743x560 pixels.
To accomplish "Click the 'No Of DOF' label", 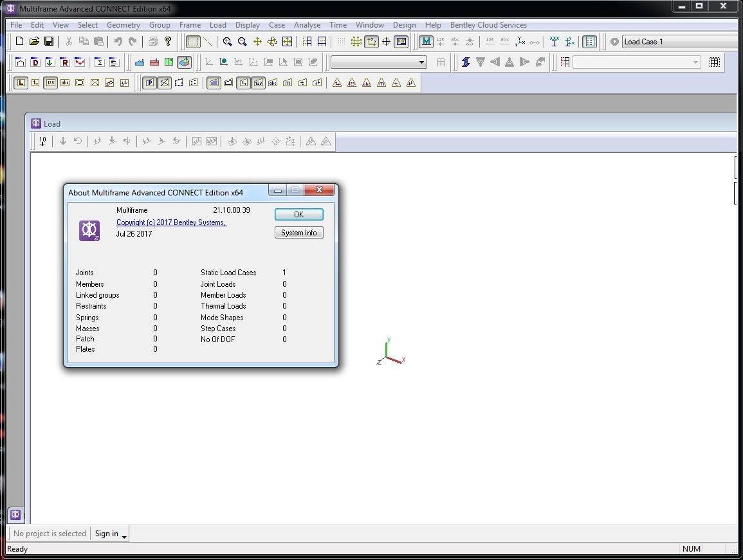I will pyautogui.click(x=217, y=339).
